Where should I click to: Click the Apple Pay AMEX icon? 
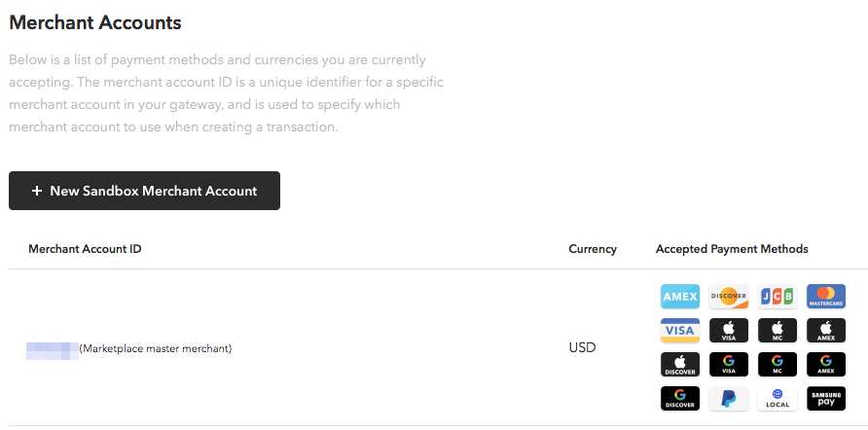825,331
